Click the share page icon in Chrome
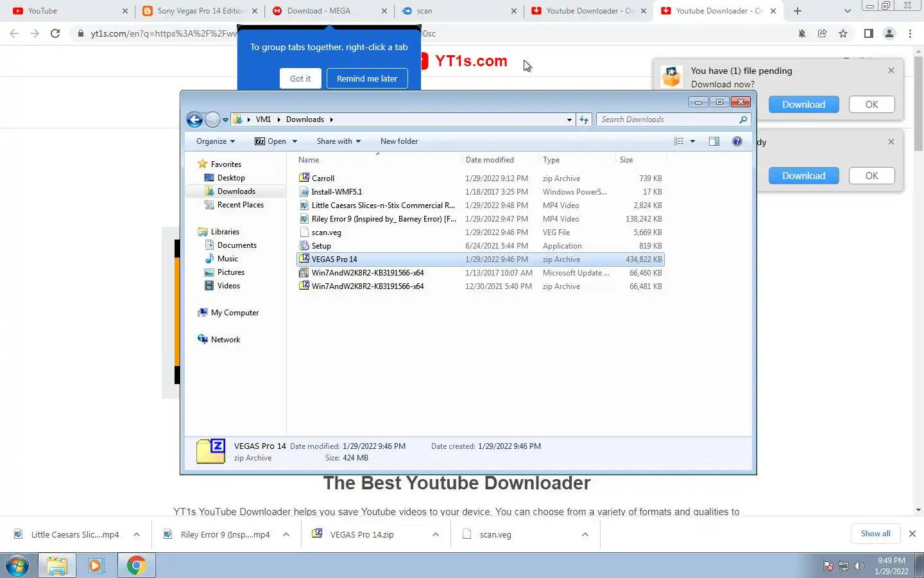 (823, 33)
